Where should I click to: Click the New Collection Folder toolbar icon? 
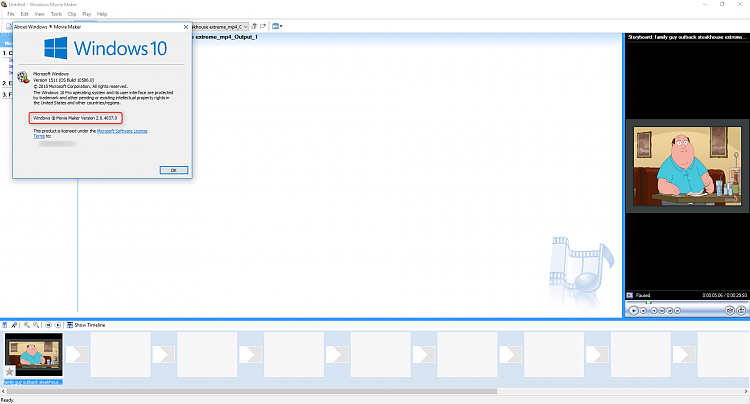(x=263, y=26)
